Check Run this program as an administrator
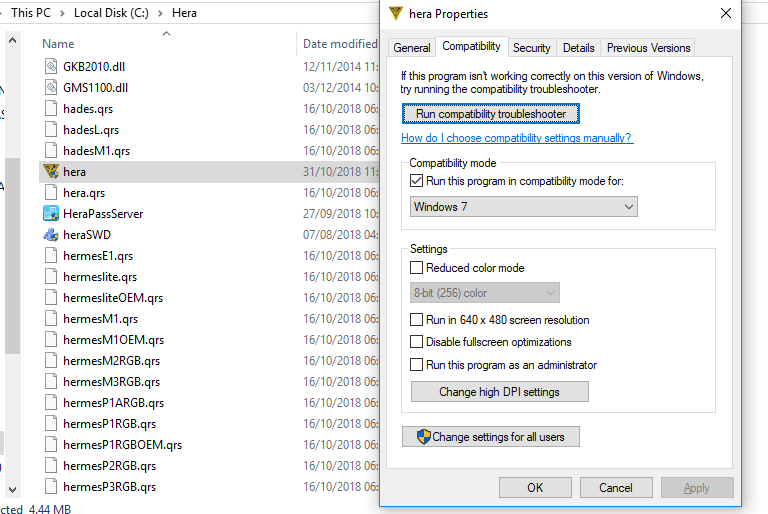This screenshot has height=514, width=768. coord(417,365)
